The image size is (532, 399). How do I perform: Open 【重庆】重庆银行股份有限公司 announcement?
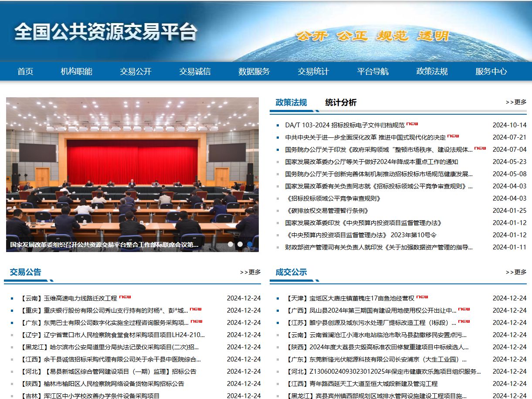pos(104,310)
